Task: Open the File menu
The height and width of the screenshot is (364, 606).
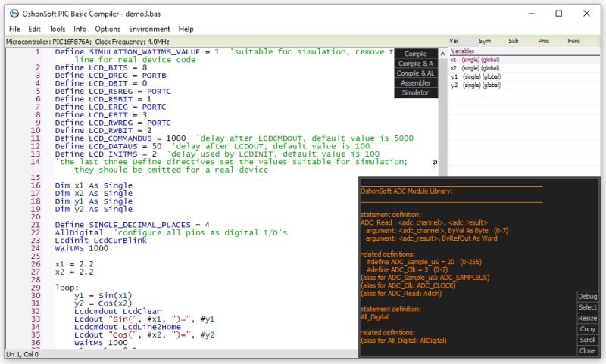Action: click(x=14, y=29)
